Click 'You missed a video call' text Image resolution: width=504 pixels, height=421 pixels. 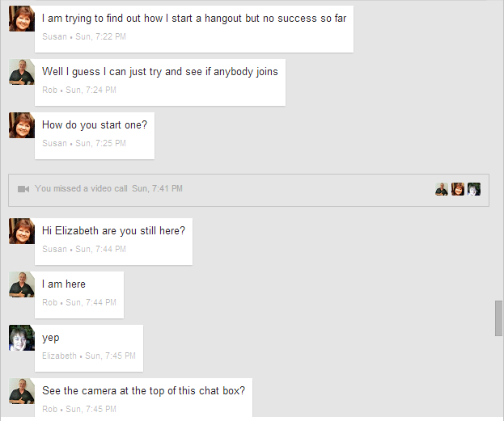[x=81, y=189]
